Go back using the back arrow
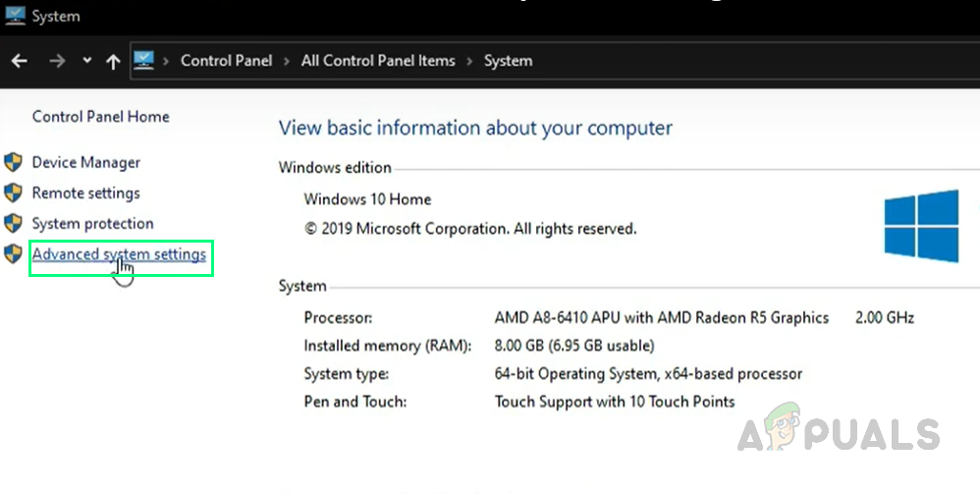The height and width of the screenshot is (494, 980). [20, 61]
